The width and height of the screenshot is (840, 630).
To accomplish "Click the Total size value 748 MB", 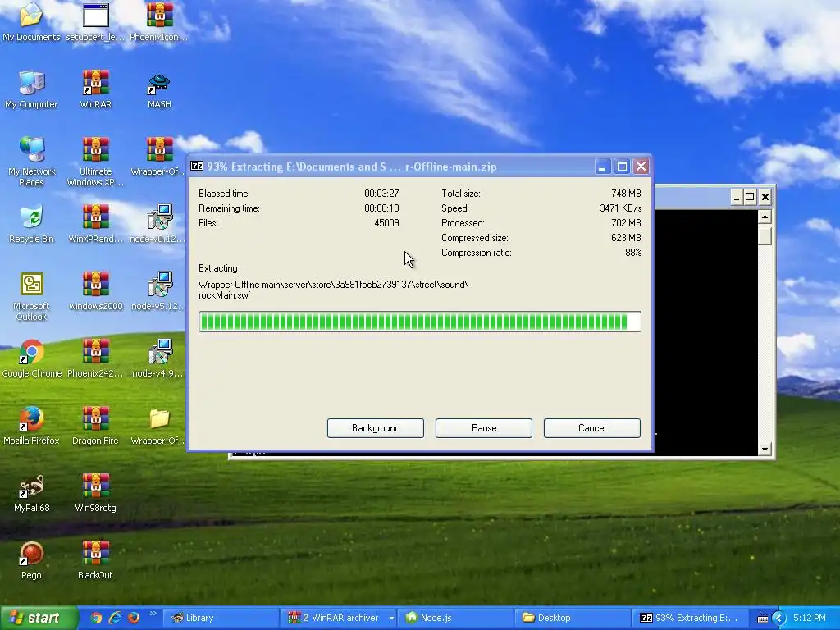I will click(x=626, y=194).
